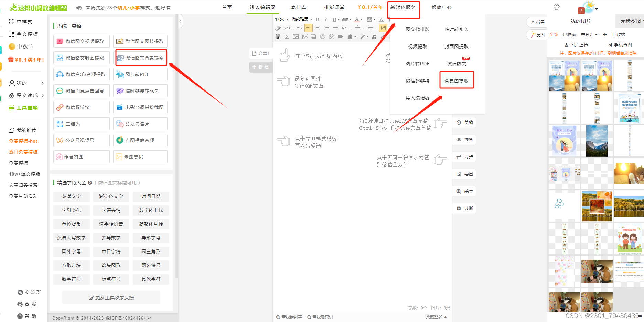Open the line spacing dropdown arrow
644x322 pixels.
[x=350, y=28]
